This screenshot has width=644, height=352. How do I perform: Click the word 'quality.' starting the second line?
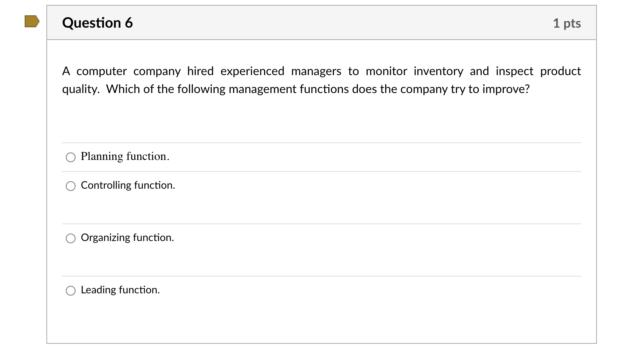click(x=81, y=89)
